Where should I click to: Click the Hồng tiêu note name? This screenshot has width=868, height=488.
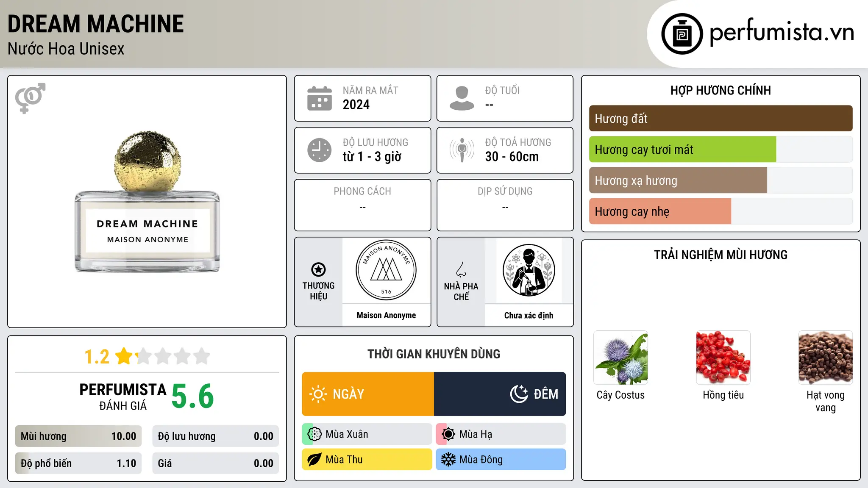point(723,395)
